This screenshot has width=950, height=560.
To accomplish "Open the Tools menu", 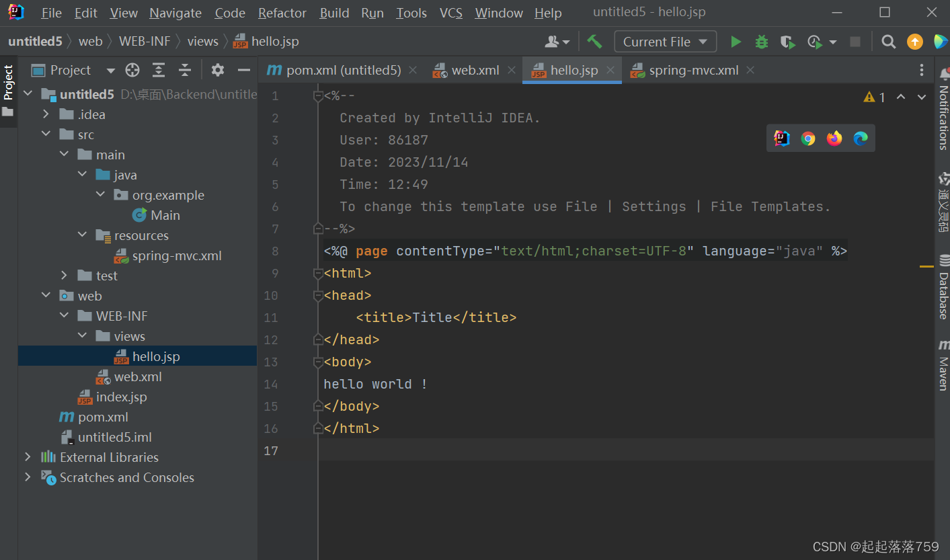I will (x=411, y=13).
